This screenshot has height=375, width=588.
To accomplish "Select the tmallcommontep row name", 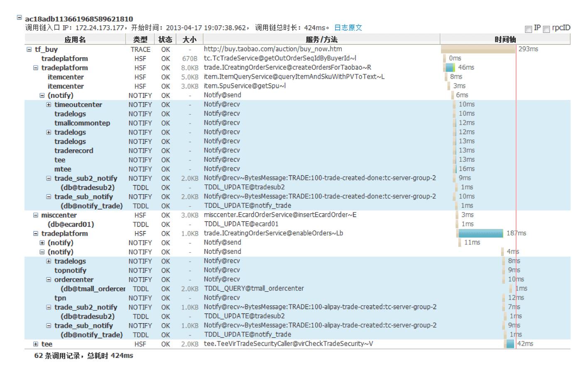I will [82, 123].
